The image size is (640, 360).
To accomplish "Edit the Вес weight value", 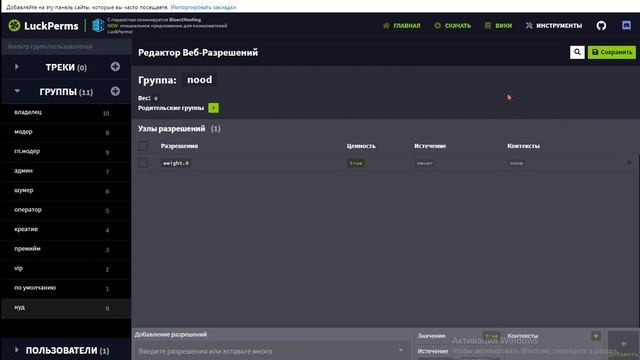I will click(x=156, y=98).
